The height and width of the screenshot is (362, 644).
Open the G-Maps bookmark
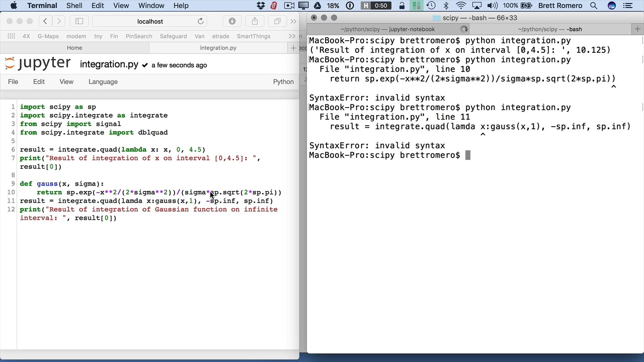[48, 36]
